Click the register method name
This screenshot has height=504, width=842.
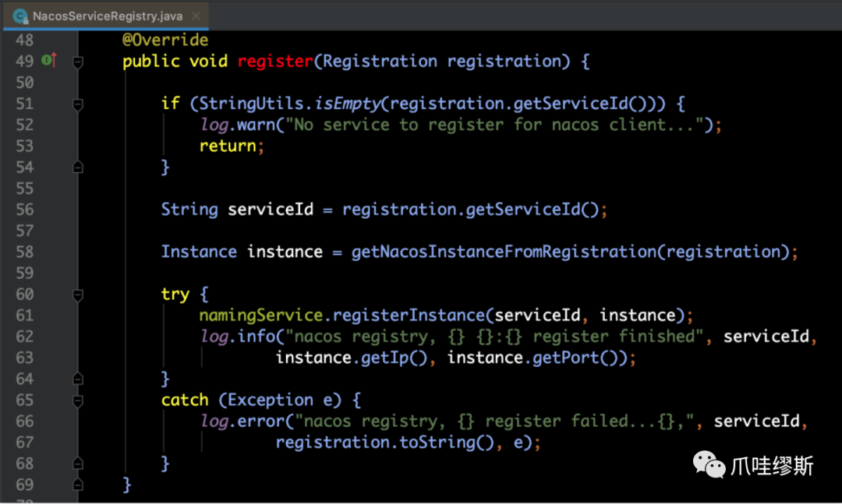point(275,62)
